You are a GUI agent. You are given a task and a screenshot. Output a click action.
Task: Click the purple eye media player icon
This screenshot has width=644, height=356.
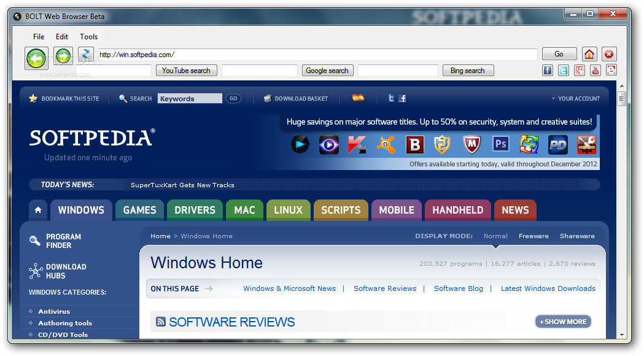click(328, 145)
